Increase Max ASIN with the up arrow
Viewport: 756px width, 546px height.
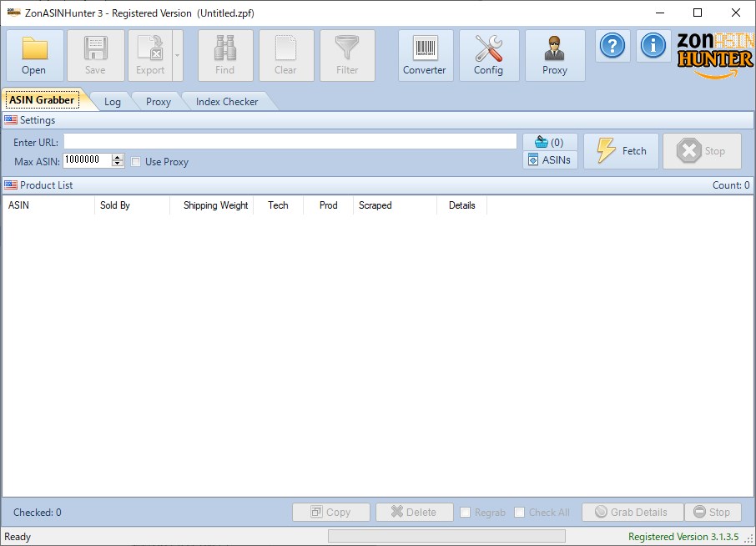pyautogui.click(x=118, y=157)
